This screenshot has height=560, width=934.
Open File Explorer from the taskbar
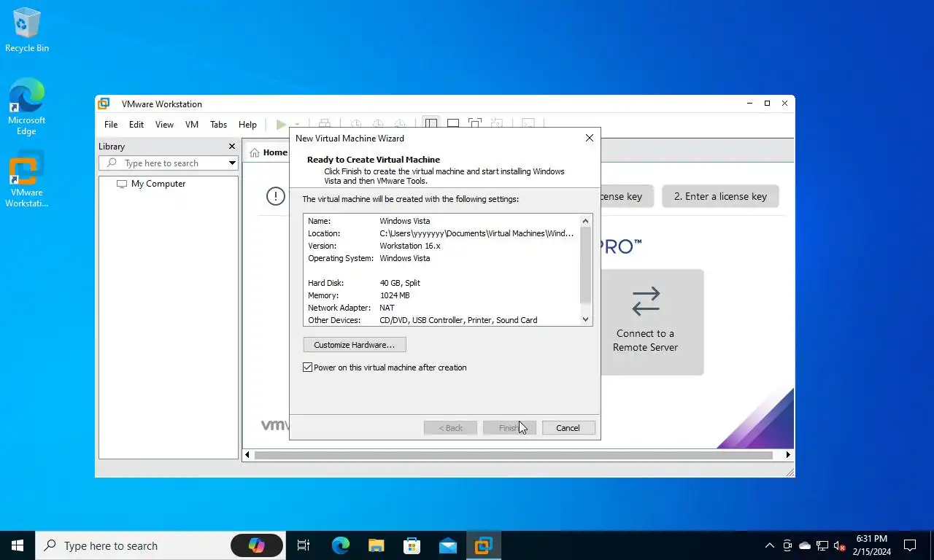(x=376, y=545)
